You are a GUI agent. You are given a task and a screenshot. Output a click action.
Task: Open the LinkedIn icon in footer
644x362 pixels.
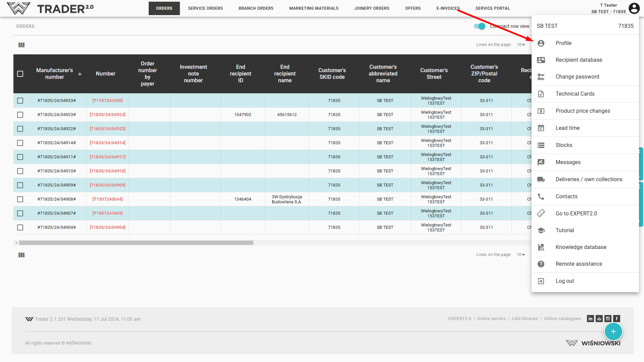[x=590, y=319]
